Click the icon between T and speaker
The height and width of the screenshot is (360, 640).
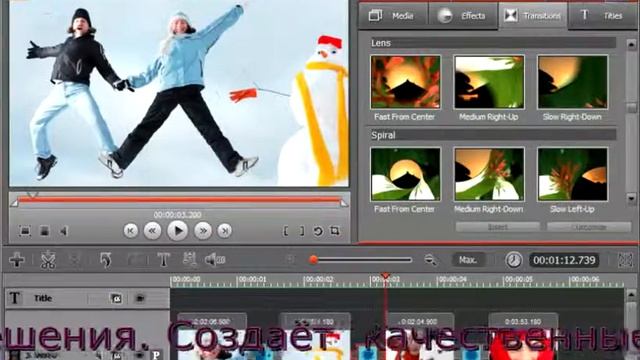tap(189, 259)
